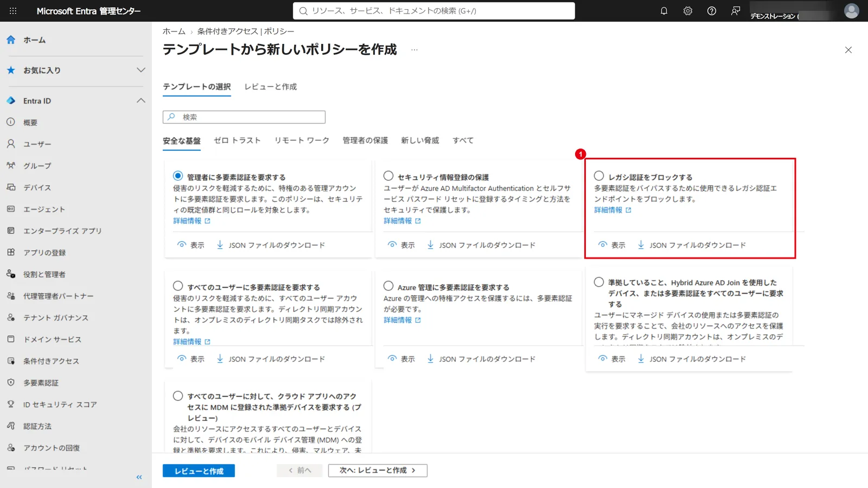Image resolution: width=868 pixels, height=488 pixels.
Task: Open エンタープライズ アプリ icon in sidebar
Action: [11, 230]
